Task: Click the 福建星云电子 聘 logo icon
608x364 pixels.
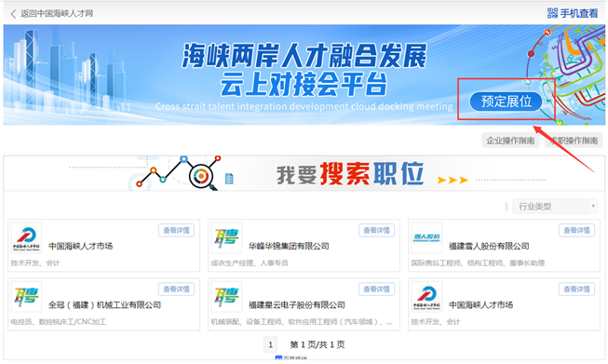Action: (226, 297)
